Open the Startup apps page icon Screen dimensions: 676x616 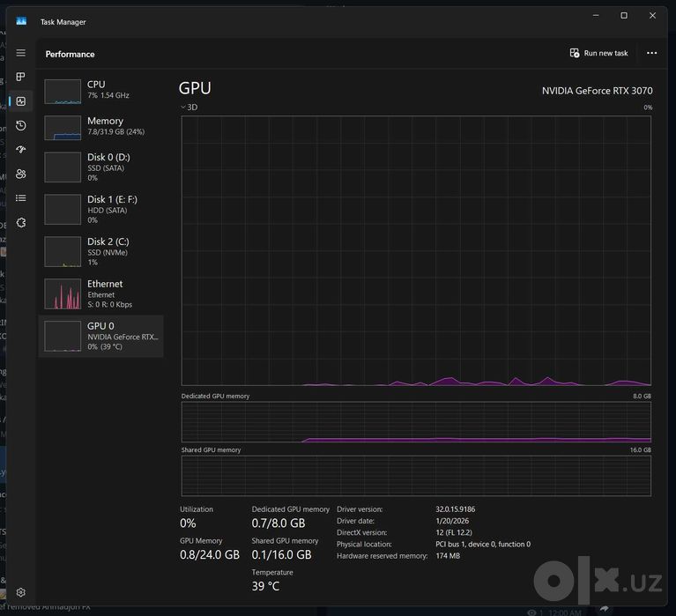click(x=20, y=150)
